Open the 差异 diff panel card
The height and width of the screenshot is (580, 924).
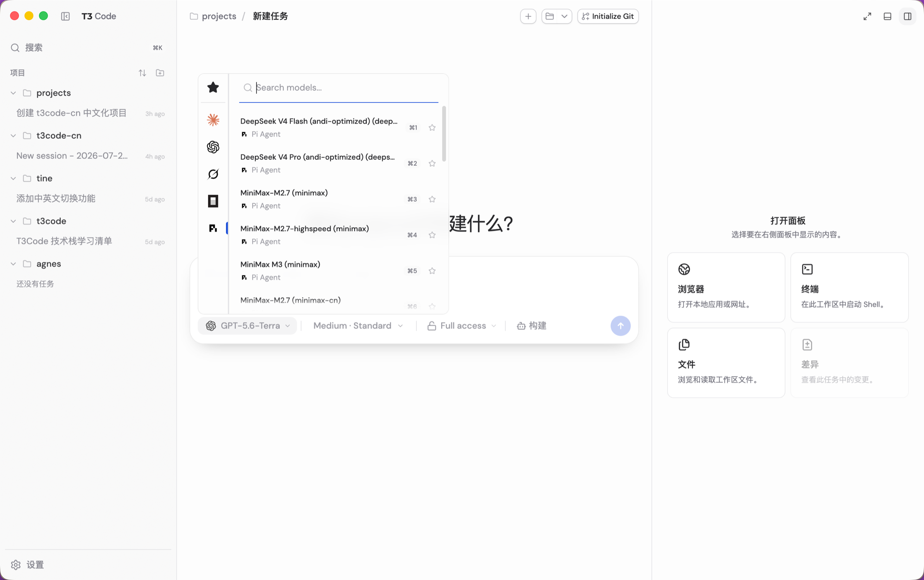point(849,363)
